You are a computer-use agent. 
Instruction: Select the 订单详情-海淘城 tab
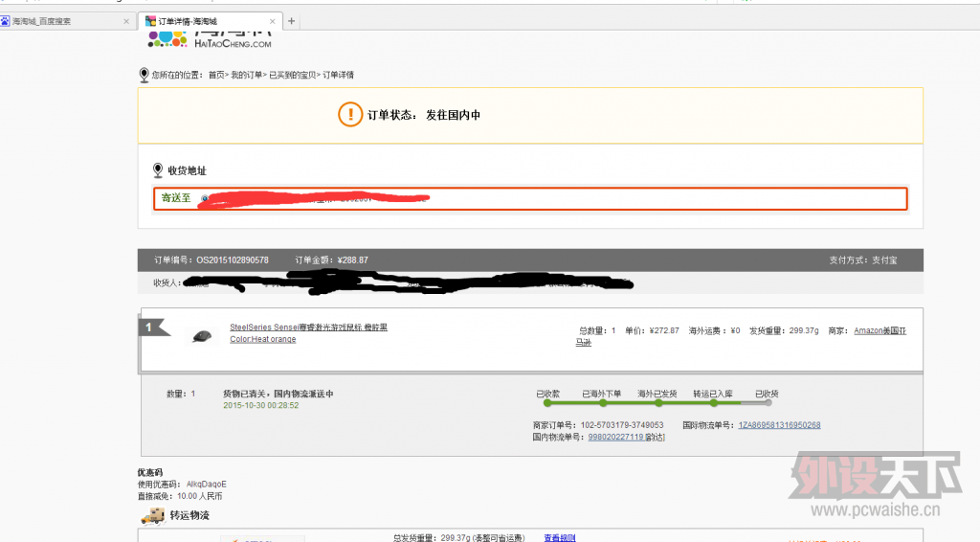pos(212,21)
